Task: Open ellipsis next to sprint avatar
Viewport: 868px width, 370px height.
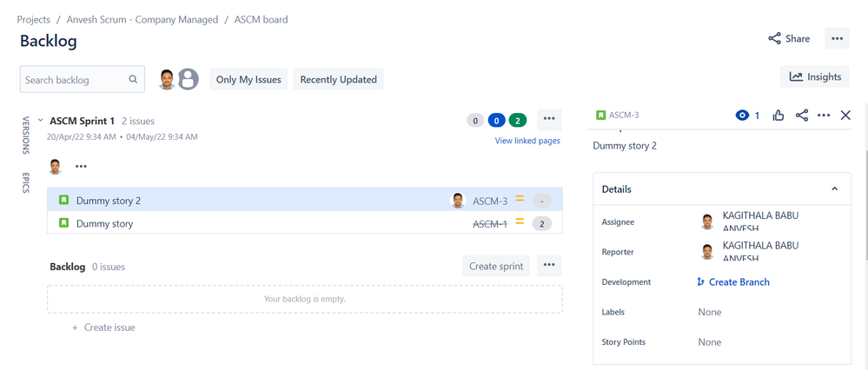Action: (x=81, y=167)
